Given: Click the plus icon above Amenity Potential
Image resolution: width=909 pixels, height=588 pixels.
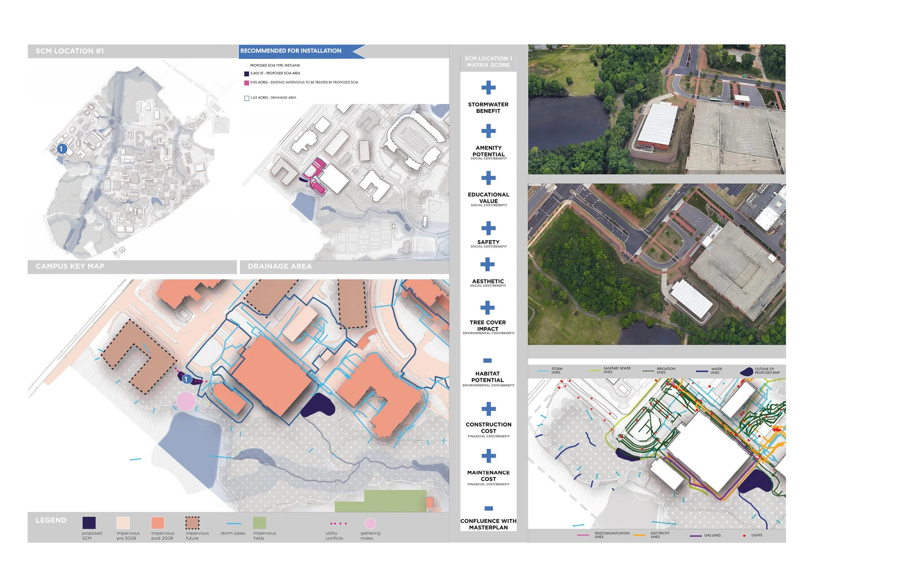Looking at the screenshot, I should point(488,131).
